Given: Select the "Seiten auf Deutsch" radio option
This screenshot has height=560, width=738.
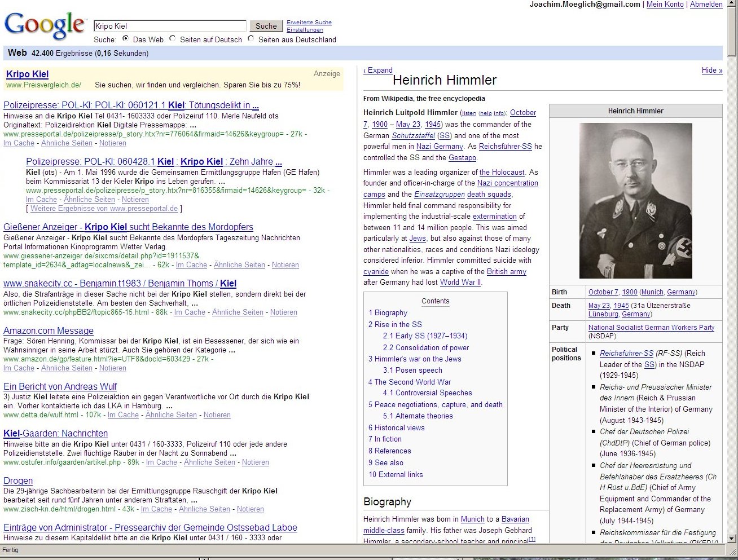Looking at the screenshot, I should 173,39.
